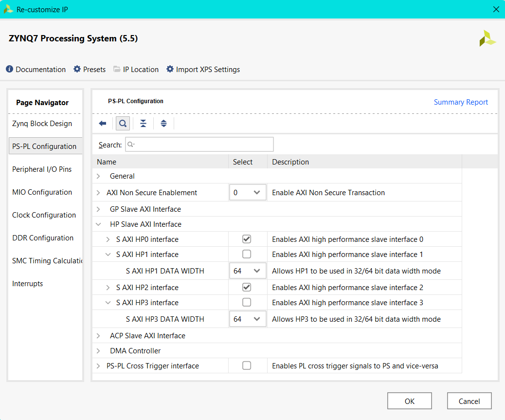Viewport: 505px width, 420px height.
Task: Open the Zynq Block Design page
Action: (42, 124)
